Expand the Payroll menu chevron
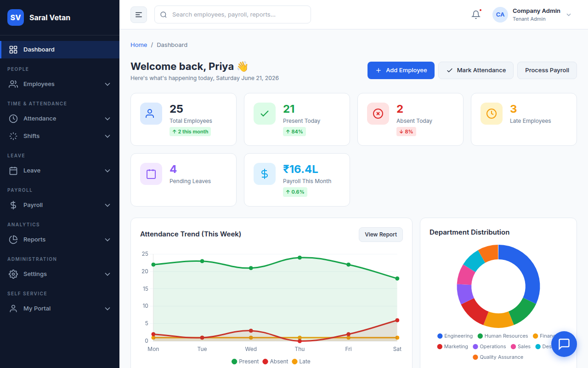 [x=107, y=205]
